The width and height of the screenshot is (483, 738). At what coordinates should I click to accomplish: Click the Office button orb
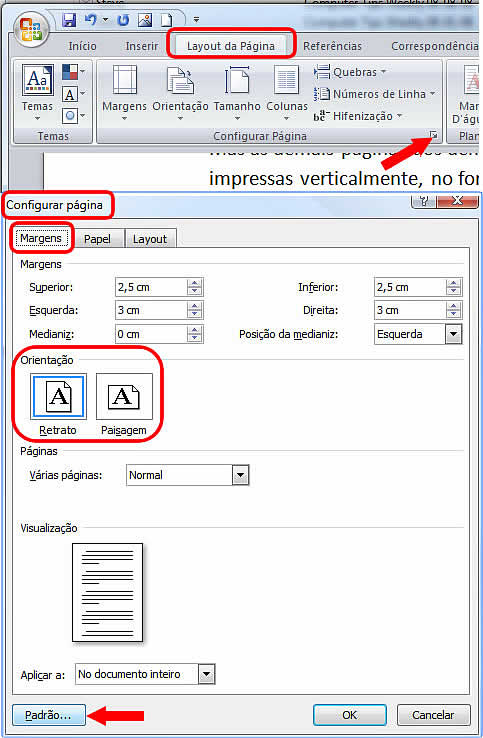point(31,29)
